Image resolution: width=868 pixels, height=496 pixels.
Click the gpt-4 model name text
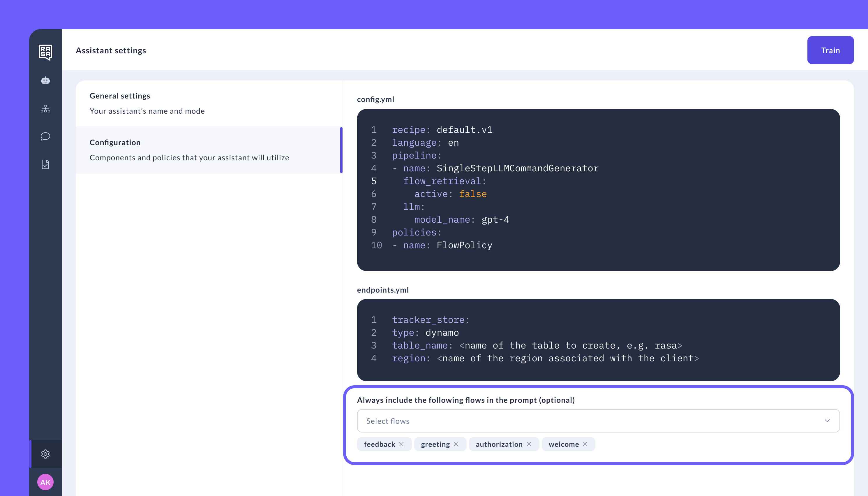click(495, 219)
